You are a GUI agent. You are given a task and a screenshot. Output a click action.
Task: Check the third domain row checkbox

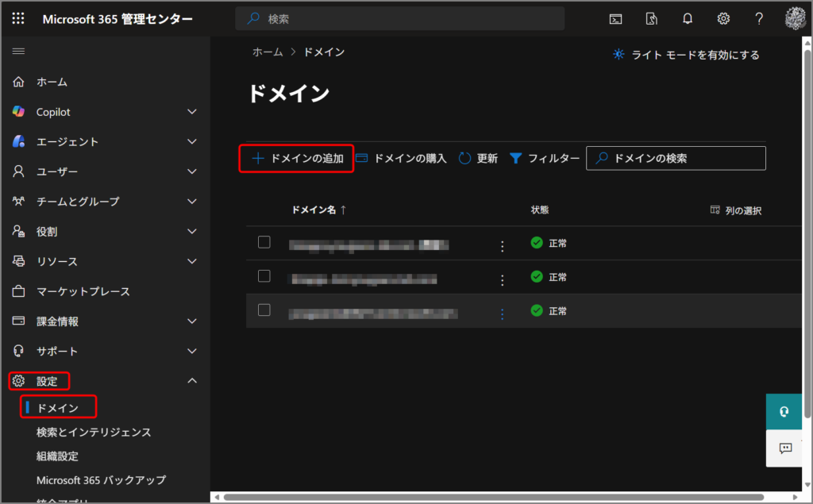pyautogui.click(x=264, y=310)
